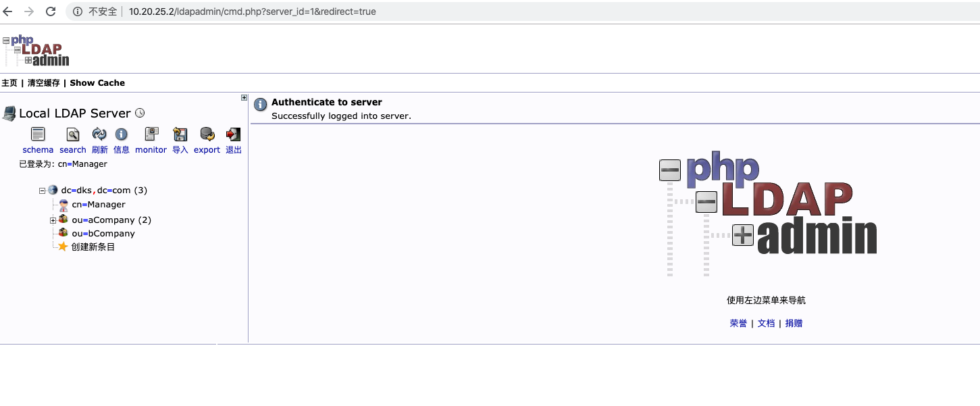Open the schema text link

click(38, 150)
